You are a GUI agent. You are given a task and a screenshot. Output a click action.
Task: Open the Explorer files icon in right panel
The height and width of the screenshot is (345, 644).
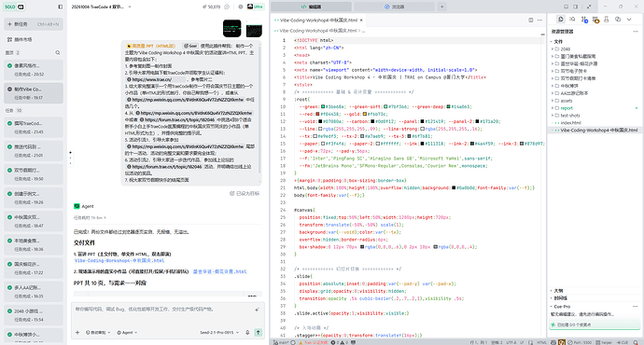pos(561,20)
